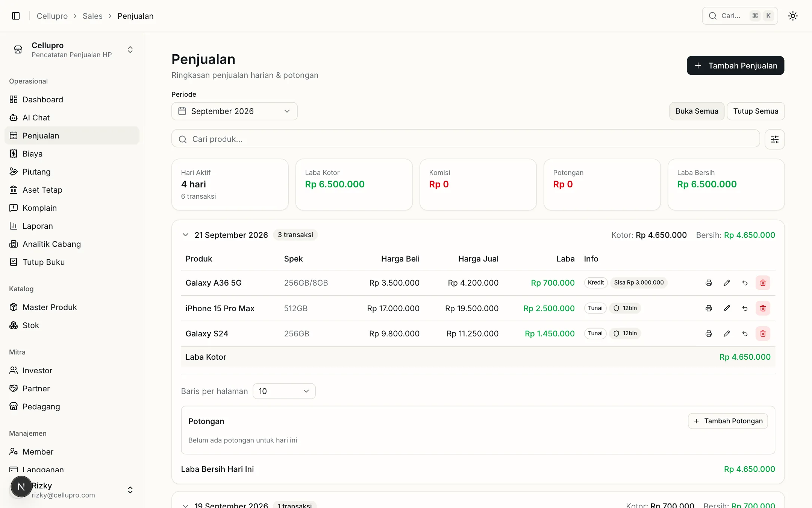812x508 pixels.
Task: Click the 3 transaksi badge
Action: [295, 235]
